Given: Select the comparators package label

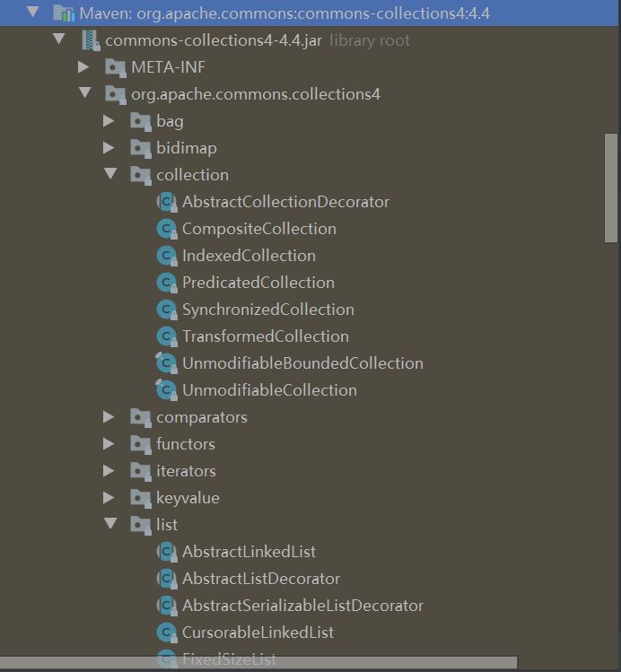Looking at the screenshot, I should 202,418.
